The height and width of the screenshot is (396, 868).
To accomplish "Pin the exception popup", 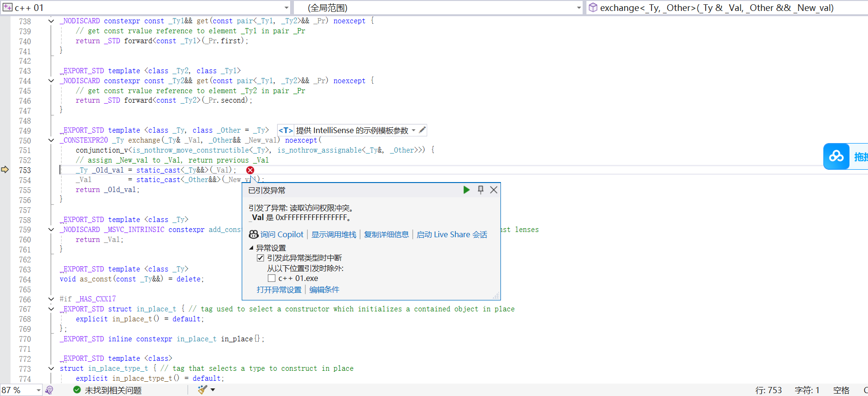I will point(481,190).
